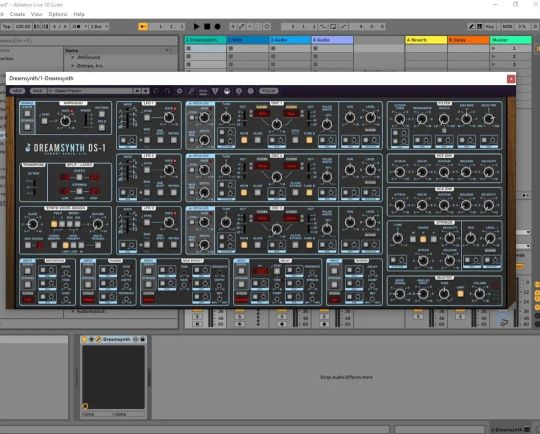Toggle Arpeggiator Sync button

[x=44, y=121]
